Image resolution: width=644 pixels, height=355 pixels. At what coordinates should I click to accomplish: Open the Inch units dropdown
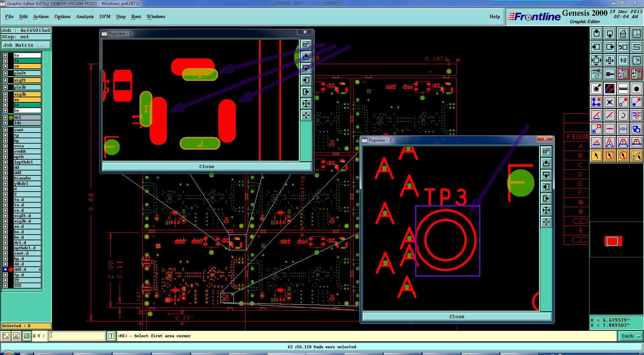pos(631,336)
